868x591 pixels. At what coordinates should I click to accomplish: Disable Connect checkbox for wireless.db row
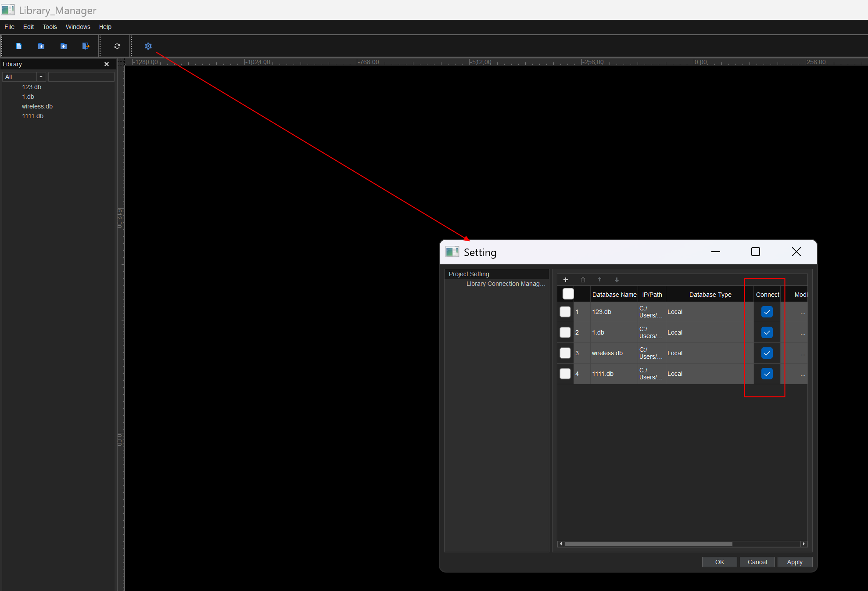767,353
